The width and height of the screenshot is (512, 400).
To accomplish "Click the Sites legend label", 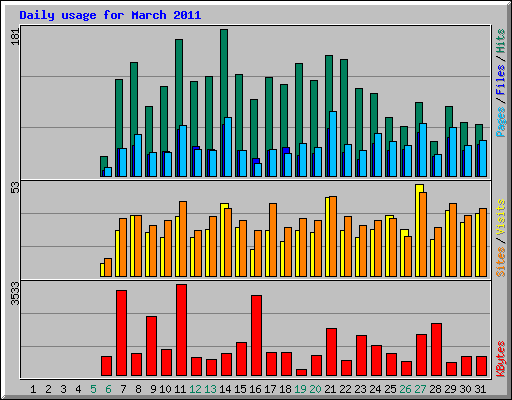I will pos(500,262).
